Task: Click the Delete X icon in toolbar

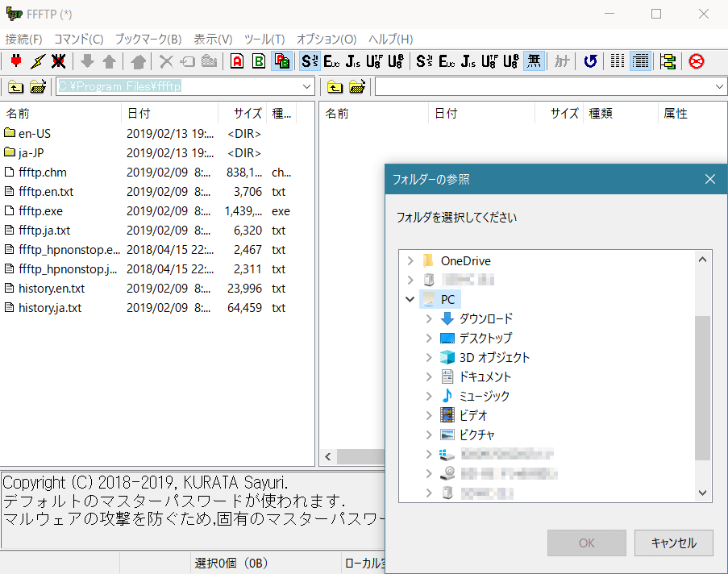Action: (166, 61)
